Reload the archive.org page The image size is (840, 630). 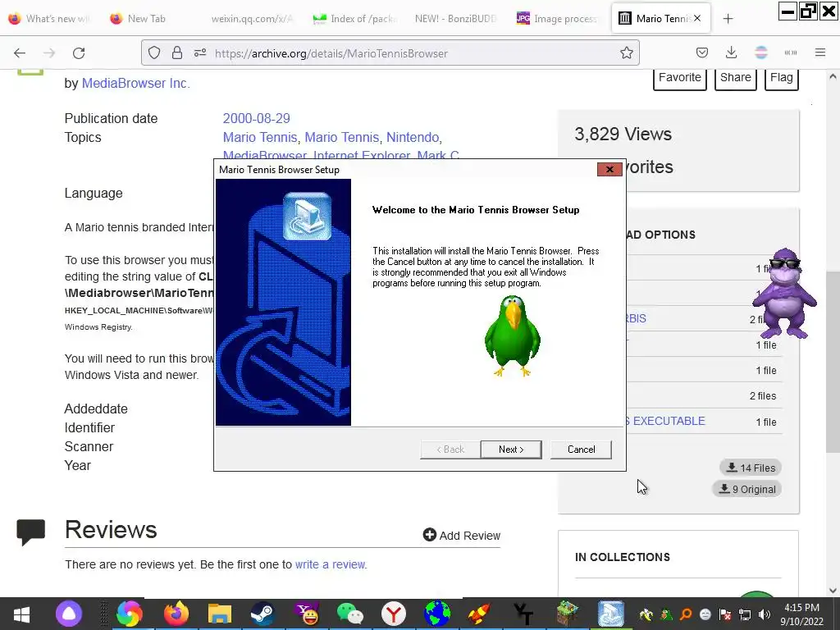pos(79,53)
